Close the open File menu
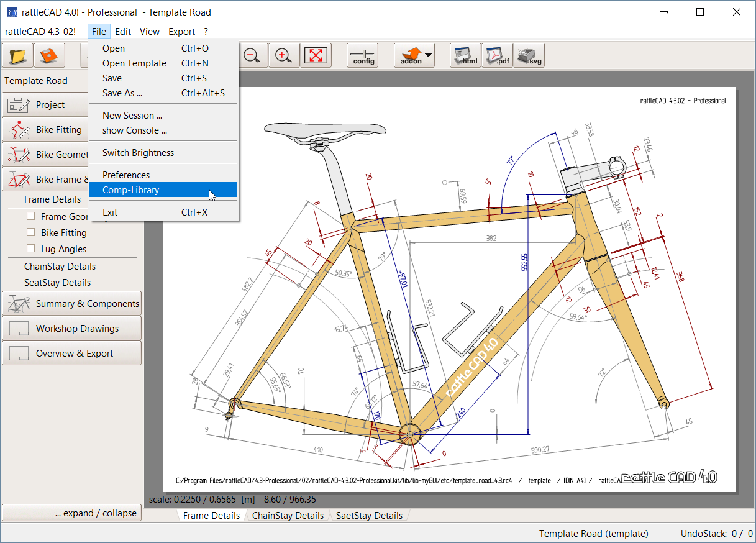 tap(98, 31)
